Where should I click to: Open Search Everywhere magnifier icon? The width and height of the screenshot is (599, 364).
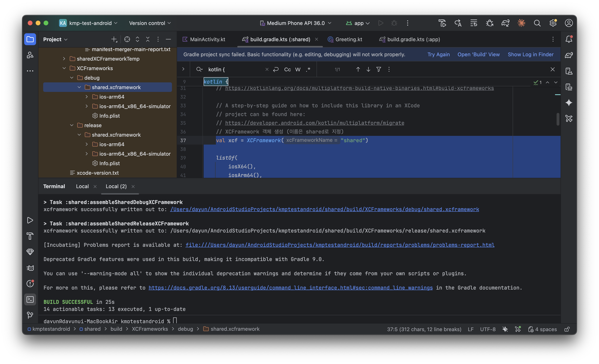tap(537, 23)
